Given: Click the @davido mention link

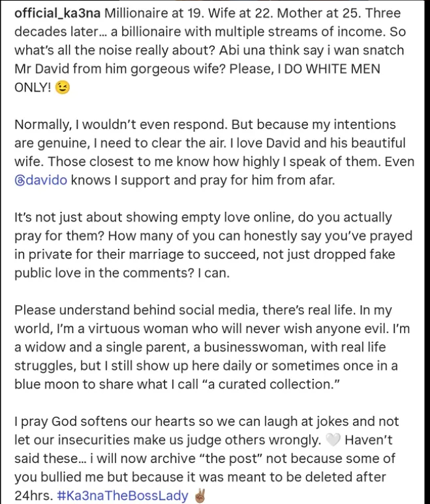Looking at the screenshot, I should pyautogui.click(x=40, y=180).
